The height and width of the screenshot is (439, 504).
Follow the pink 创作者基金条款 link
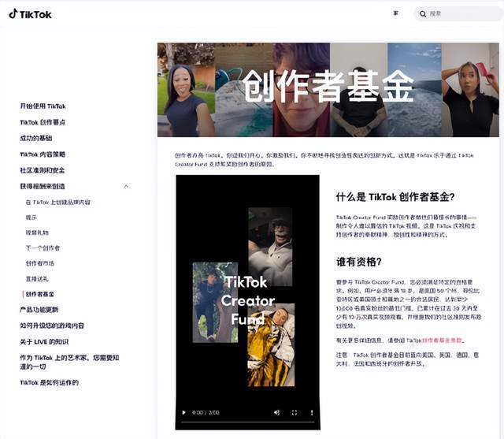coord(442,340)
